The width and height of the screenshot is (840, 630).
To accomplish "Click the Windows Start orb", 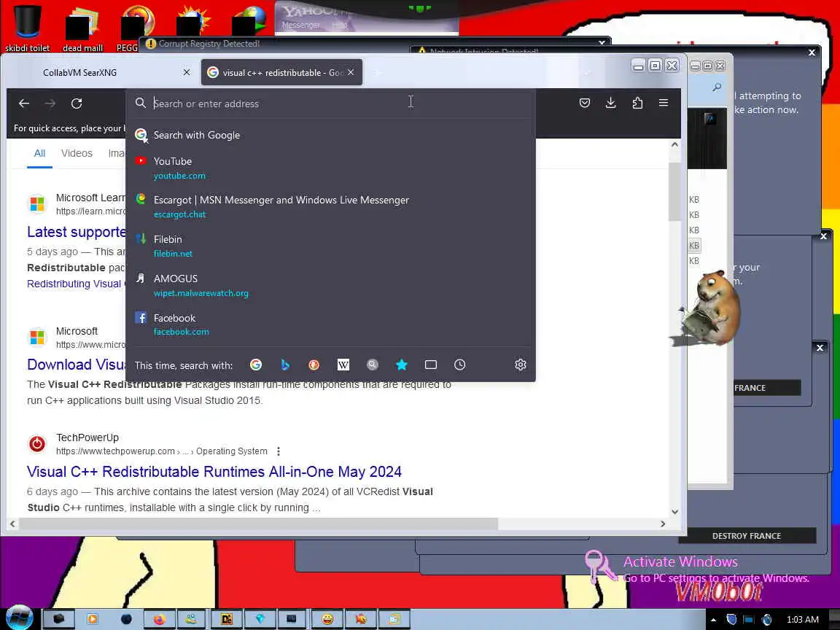I will tap(19, 618).
